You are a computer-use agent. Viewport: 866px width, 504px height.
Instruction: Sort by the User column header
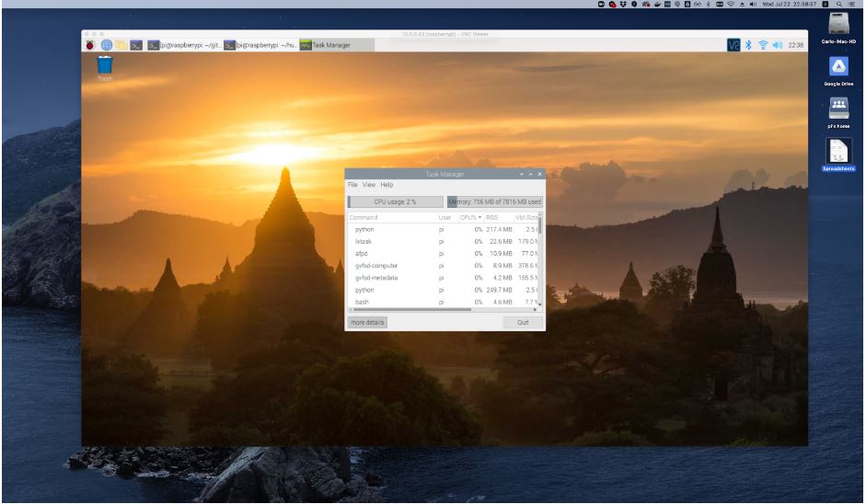tap(447, 217)
